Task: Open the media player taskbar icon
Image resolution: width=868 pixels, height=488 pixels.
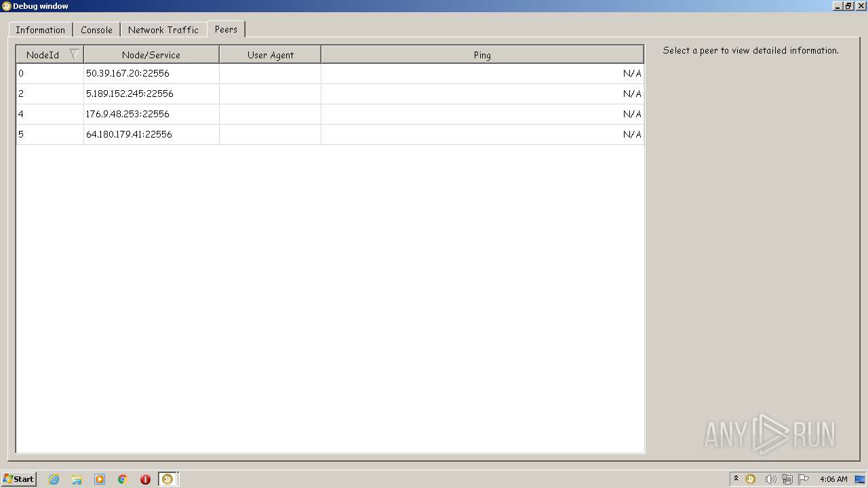Action: click(100, 479)
